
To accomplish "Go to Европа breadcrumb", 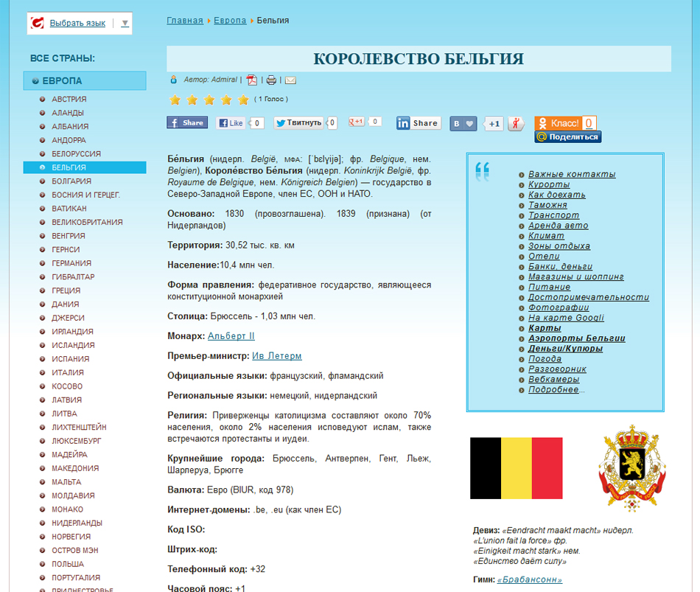I will point(230,21).
